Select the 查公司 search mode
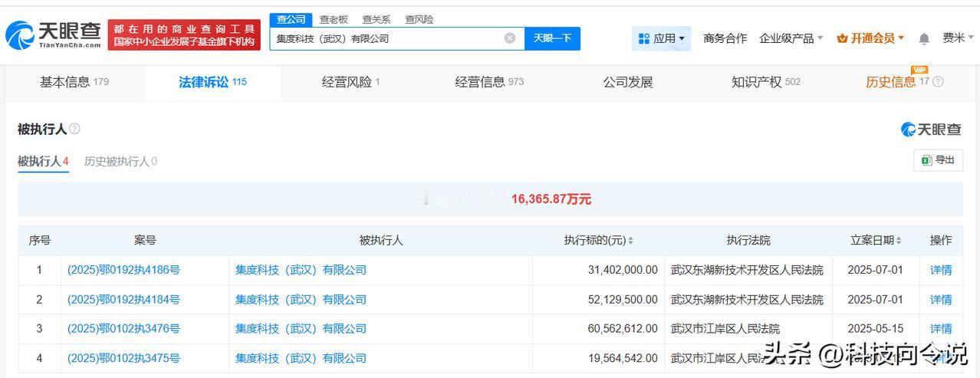The width and height of the screenshot is (980, 378). tap(291, 19)
